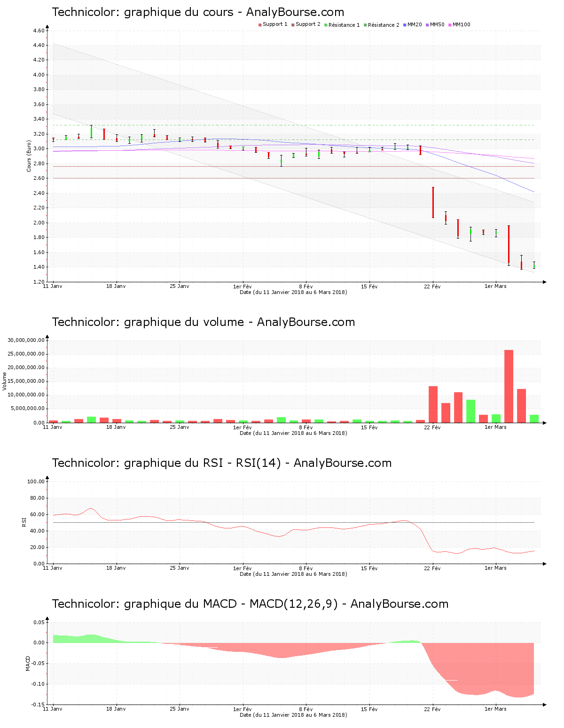Click the '20.00' RSI axis value
The width and height of the screenshot is (564, 728).
[38, 547]
